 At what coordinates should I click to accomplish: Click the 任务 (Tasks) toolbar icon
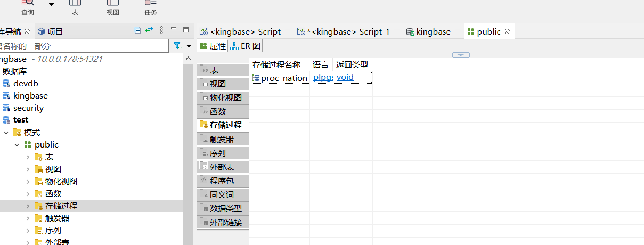[150, 4]
